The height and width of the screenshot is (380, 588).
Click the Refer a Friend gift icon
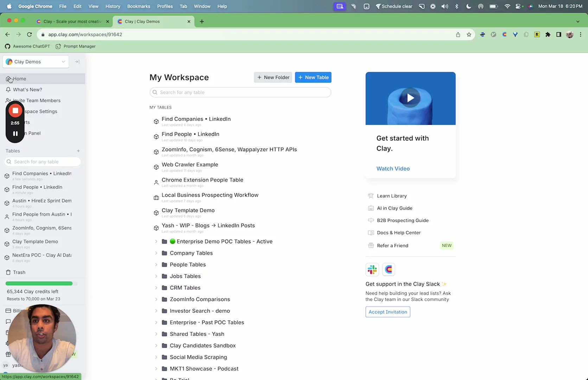click(371, 246)
